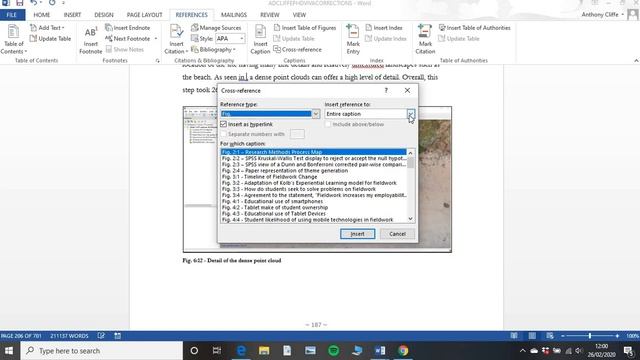
Task: Open the Footnotes dialog launcher
Action: coord(158,60)
